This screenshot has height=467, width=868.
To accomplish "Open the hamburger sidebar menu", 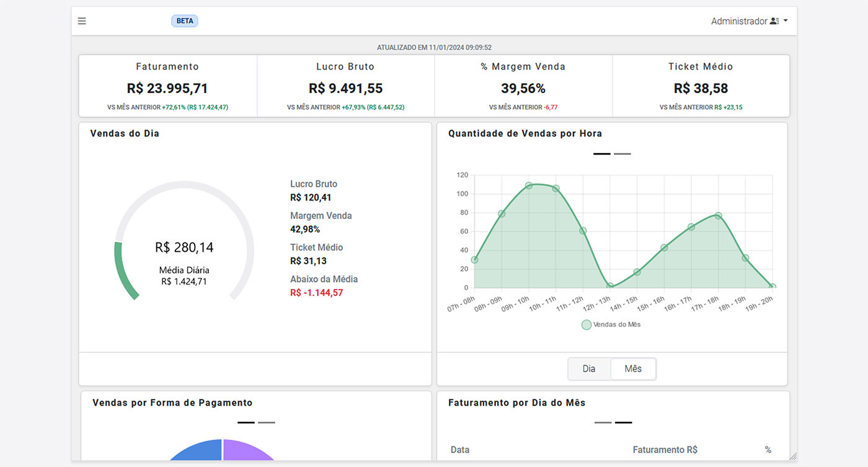I will coord(82,21).
